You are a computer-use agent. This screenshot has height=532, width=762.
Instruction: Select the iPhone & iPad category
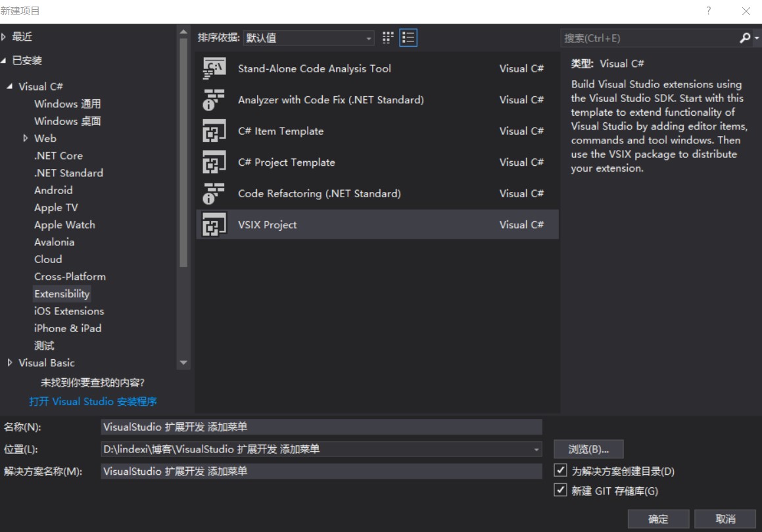(68, 328)
